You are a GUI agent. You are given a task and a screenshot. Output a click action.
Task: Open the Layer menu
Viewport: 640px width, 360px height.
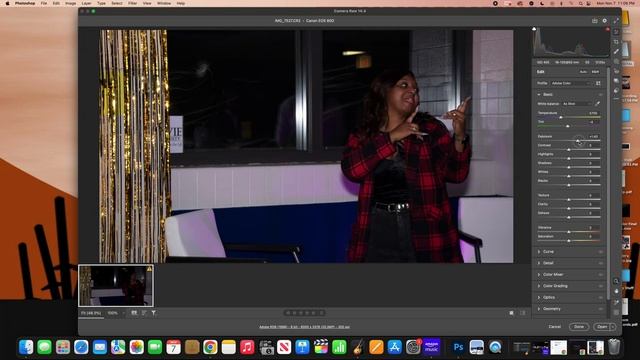(x=87, y=3)
